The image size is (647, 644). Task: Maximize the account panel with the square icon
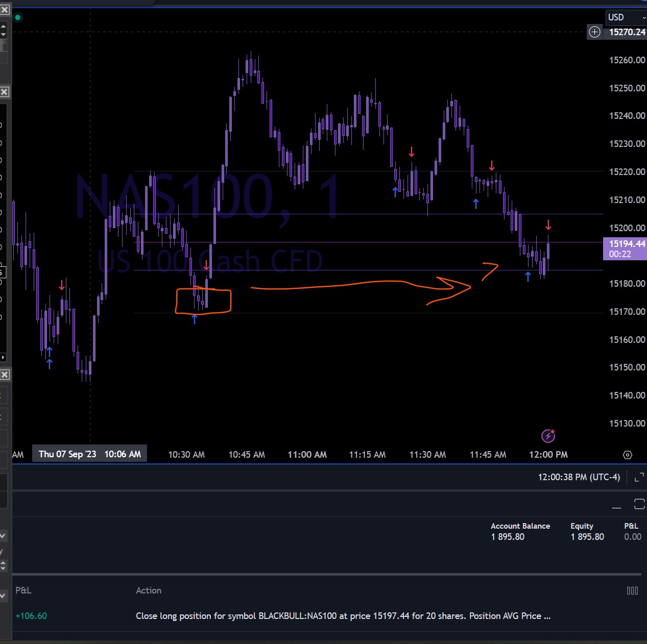[x=639, y=504]
